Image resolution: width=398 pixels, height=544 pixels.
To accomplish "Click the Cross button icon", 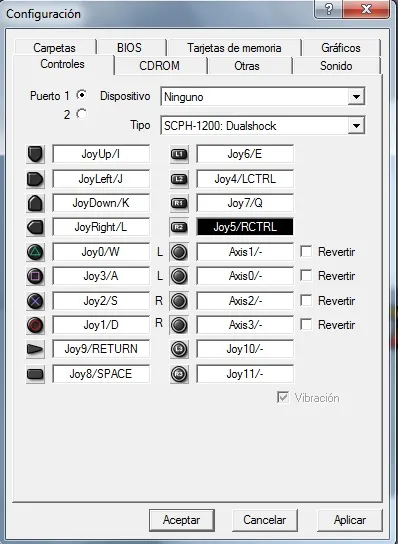I will point(35,301).
